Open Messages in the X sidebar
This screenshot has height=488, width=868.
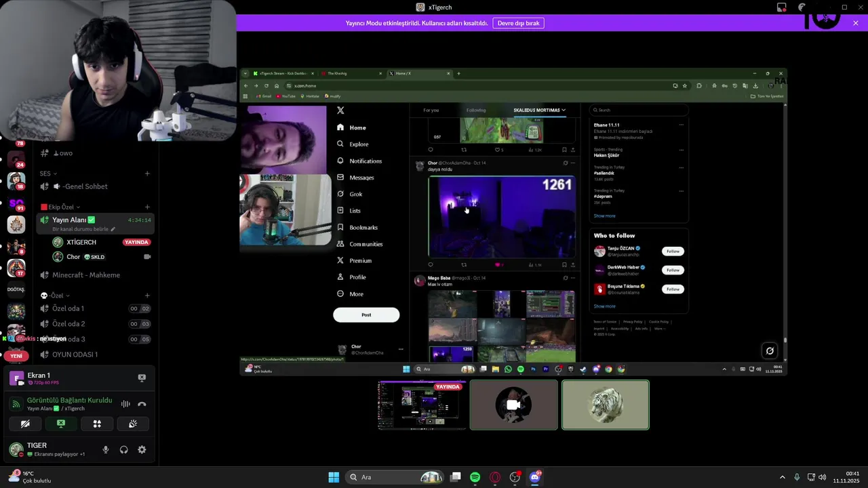355,178
